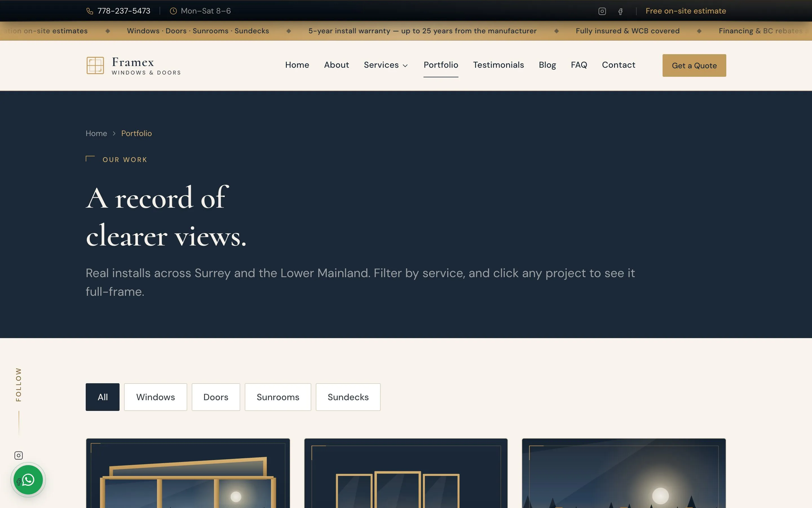
Task: Click the phone handset icon in top bar
Action: [x=90, y=11]
